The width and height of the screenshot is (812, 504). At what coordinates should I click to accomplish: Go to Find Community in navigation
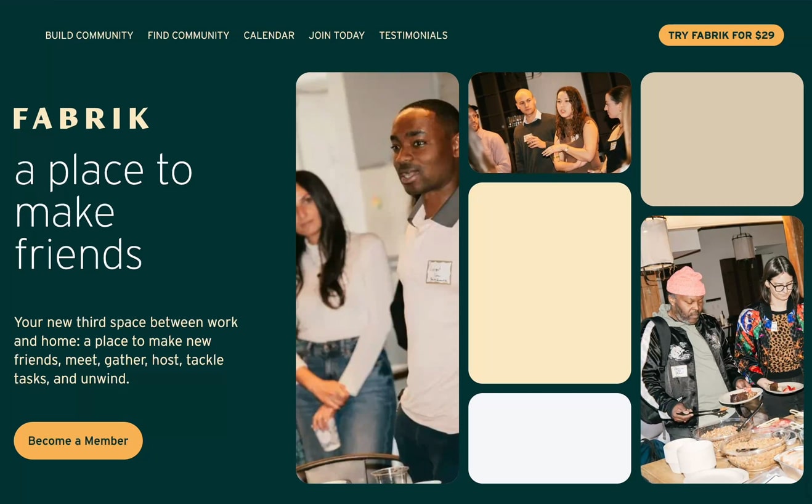[x=189, y=36]
